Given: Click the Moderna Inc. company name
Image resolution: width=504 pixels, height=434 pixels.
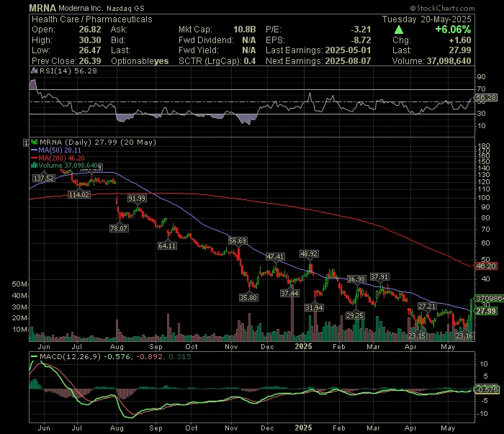Looking at the screenshot, I should coord(81,9).
